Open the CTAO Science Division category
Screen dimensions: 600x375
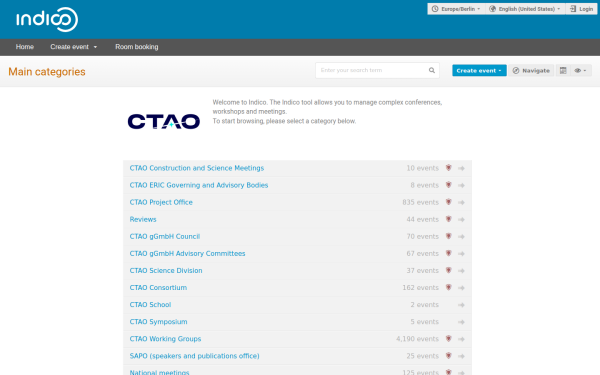tap(166, 271)
